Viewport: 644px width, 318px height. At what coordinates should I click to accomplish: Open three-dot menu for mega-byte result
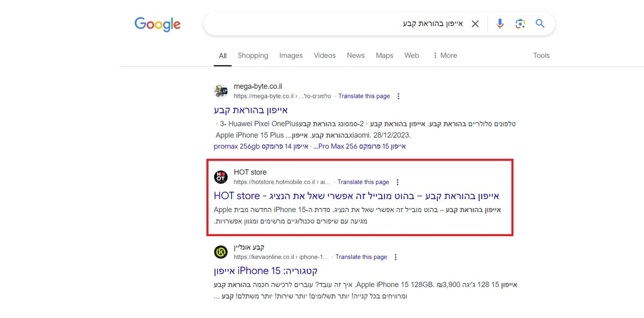(x=398, y=96)
